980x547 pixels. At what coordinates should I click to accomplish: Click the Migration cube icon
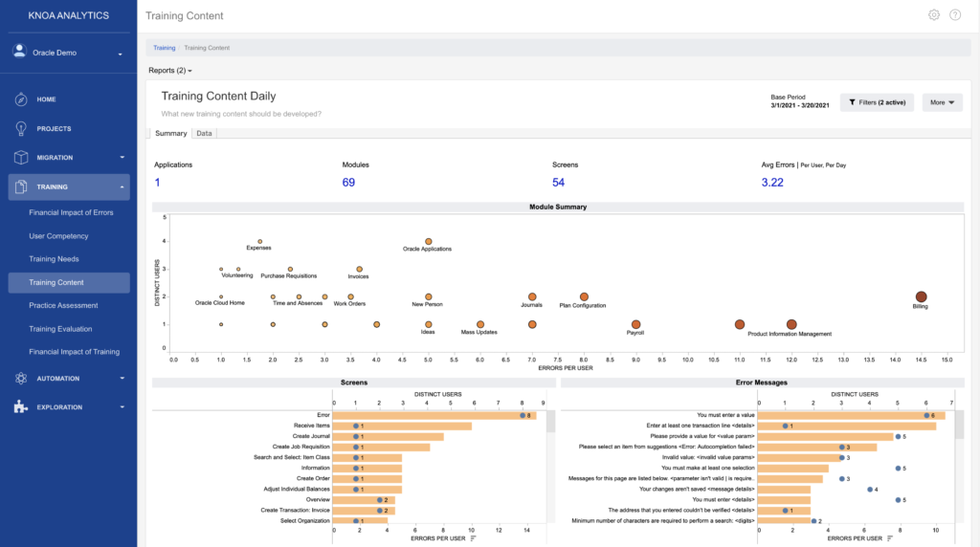point(21,158)
